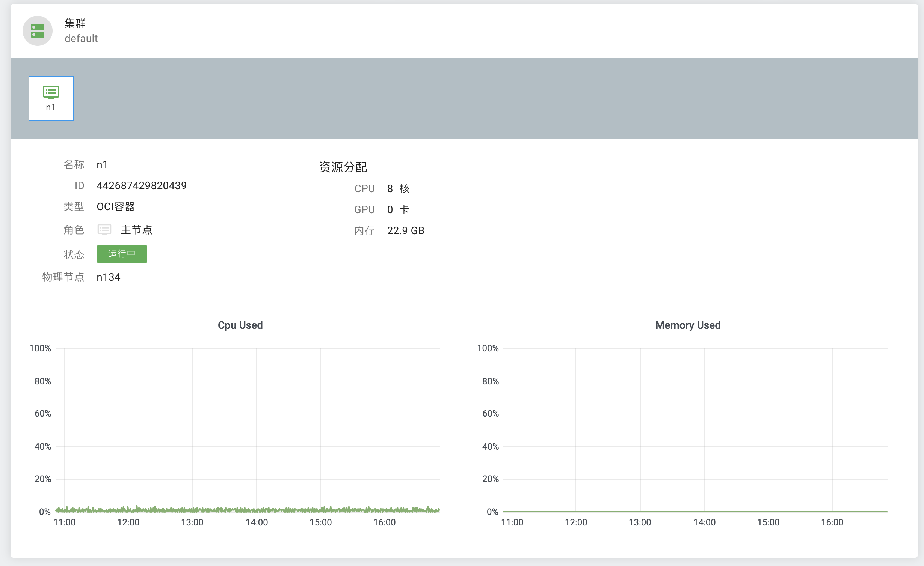
Task: Click the physical node value n134
Action: click(x=109, y=277)
